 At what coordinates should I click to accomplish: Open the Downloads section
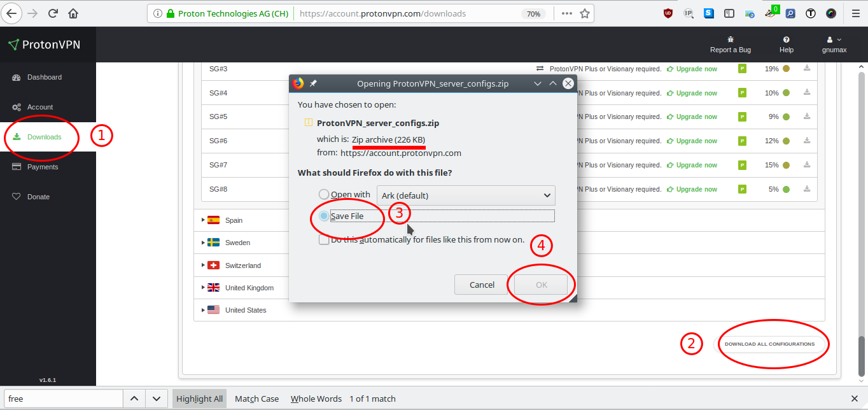(44, 137)
